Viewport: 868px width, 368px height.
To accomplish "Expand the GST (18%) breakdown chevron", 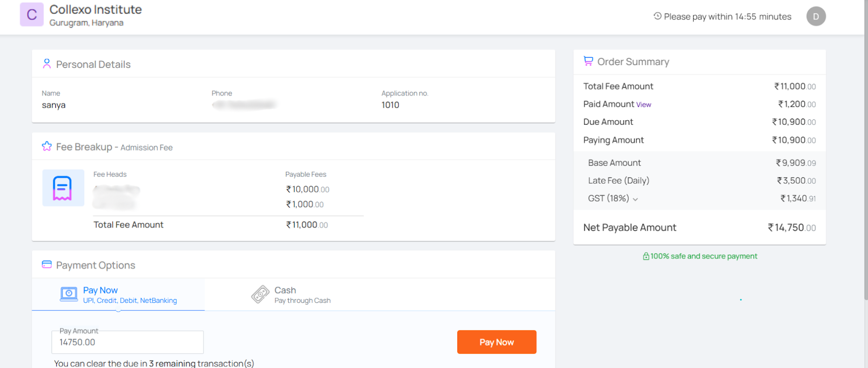I will (x=635, y=199).
